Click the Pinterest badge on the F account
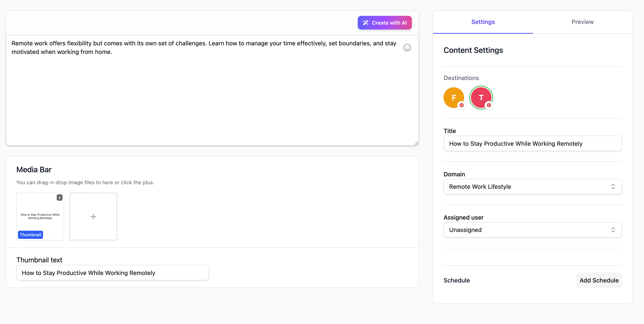Viewport: 644px width, 324px height. click(461, 106)
